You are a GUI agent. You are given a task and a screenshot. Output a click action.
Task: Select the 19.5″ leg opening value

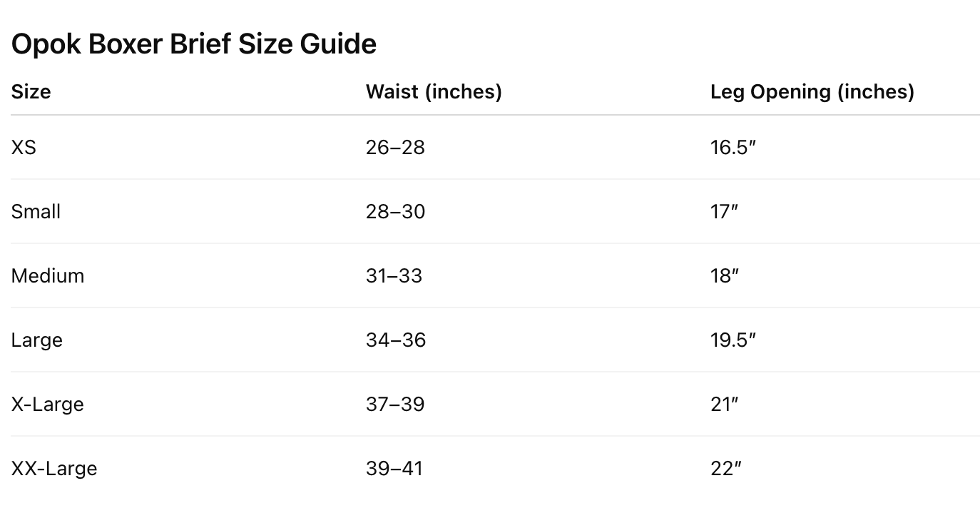tap(733, 340)
